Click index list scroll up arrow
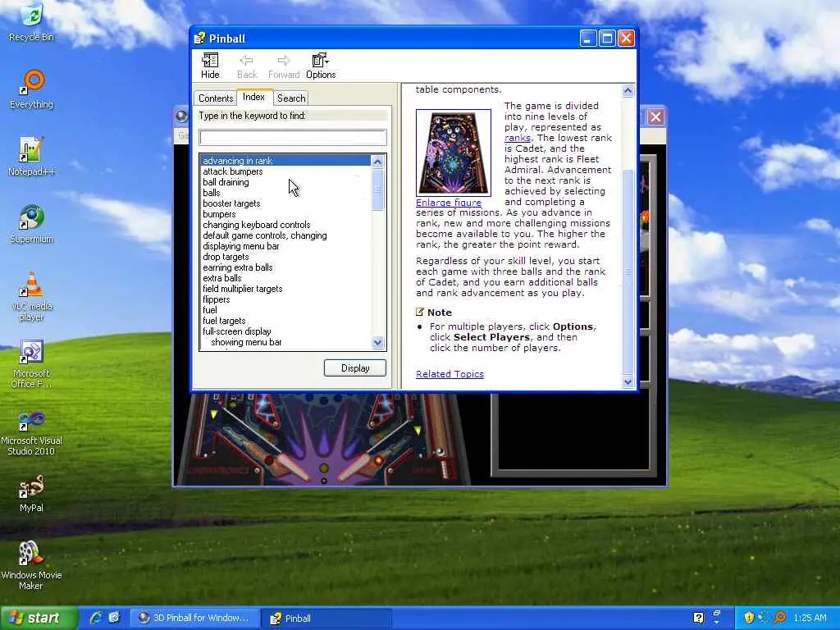The image size is (840, 630). coord(377,162)
